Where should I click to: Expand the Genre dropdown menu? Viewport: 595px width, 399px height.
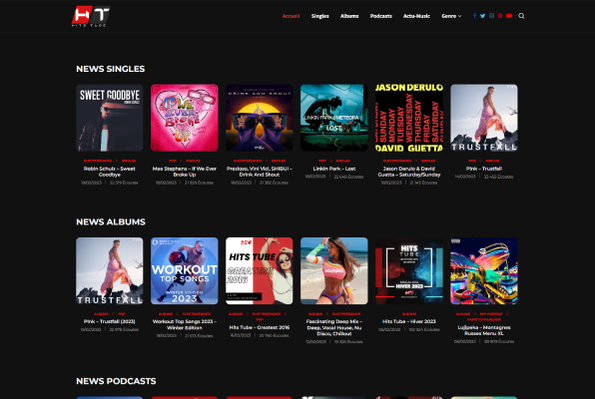[x=451, y=16]
